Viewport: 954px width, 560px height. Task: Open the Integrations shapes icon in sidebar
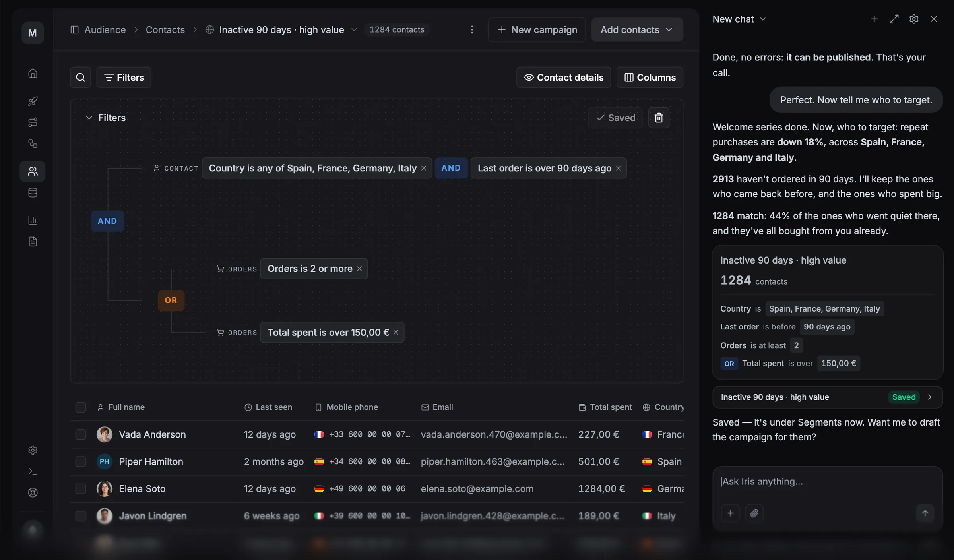[x=33, y=143]
